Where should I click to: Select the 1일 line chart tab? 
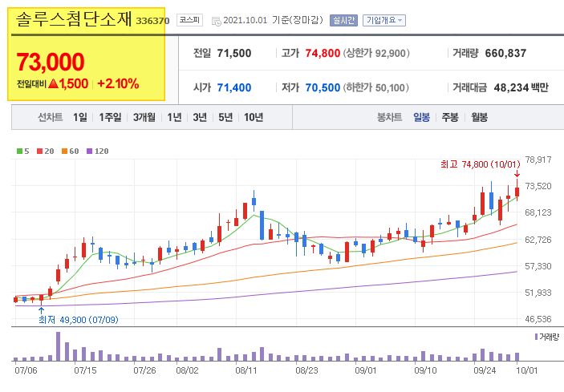click(80, 117)
